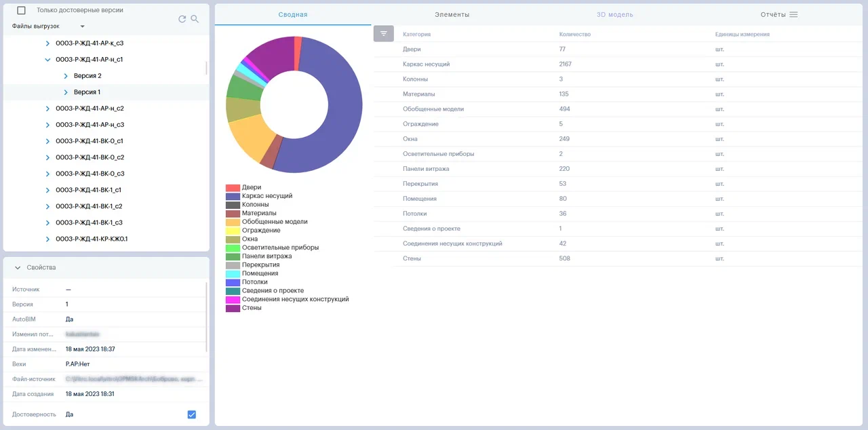This screenshot has height=430, width=868.
Task: Collapse the Свойства panel
Action: [x=18, y=268]
